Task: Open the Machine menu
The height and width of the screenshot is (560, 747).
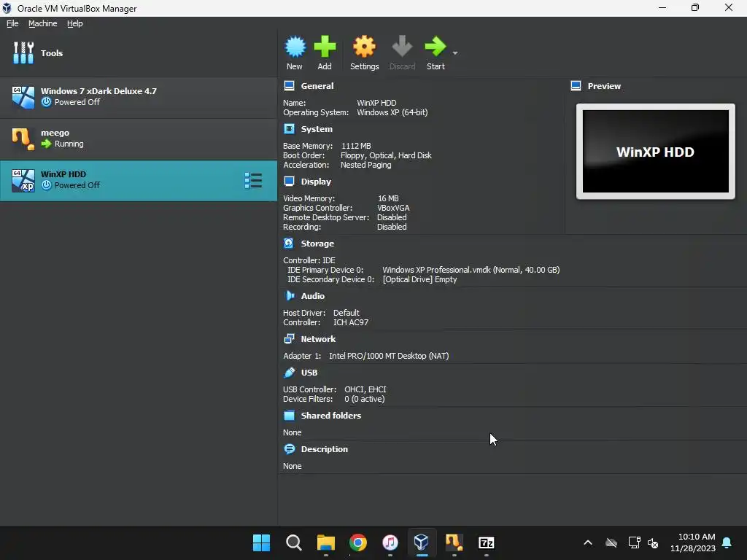Action: point(42,23)
